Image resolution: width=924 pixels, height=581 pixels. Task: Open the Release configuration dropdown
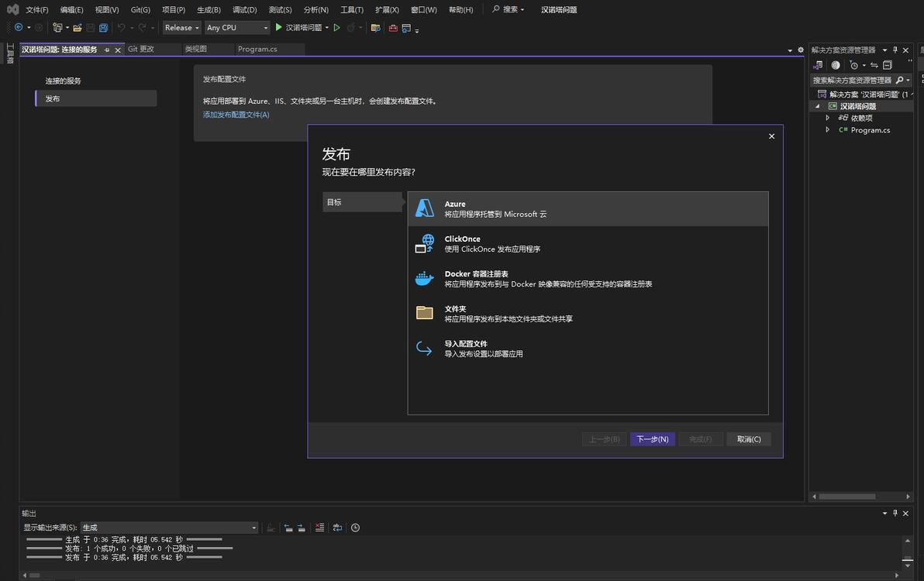[181, 28]
